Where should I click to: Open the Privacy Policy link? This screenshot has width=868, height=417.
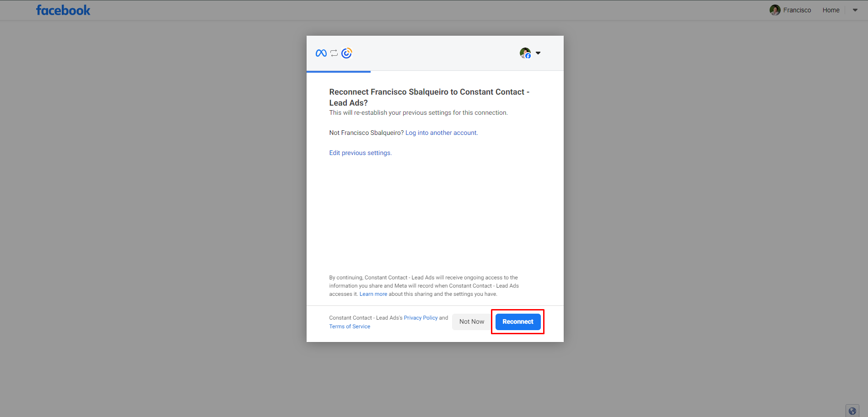[421, 318]
